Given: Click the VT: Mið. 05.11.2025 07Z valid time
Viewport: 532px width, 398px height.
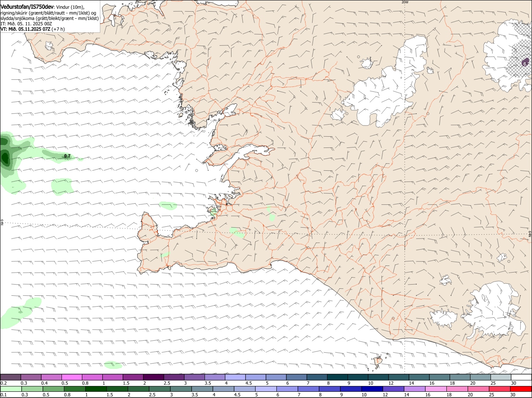Looking at the screenshot, I should coord(25,29).
